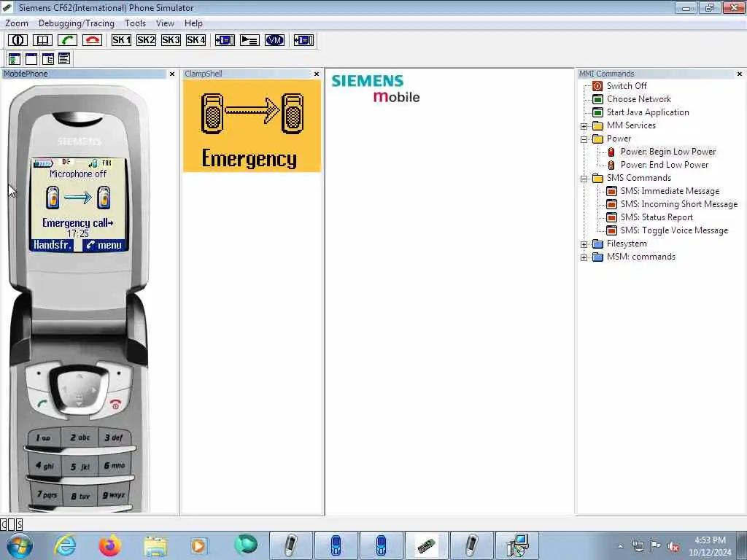Close the MMI Commands panel
This screenshot has height=560, width=747.
[x=740, y=74]
